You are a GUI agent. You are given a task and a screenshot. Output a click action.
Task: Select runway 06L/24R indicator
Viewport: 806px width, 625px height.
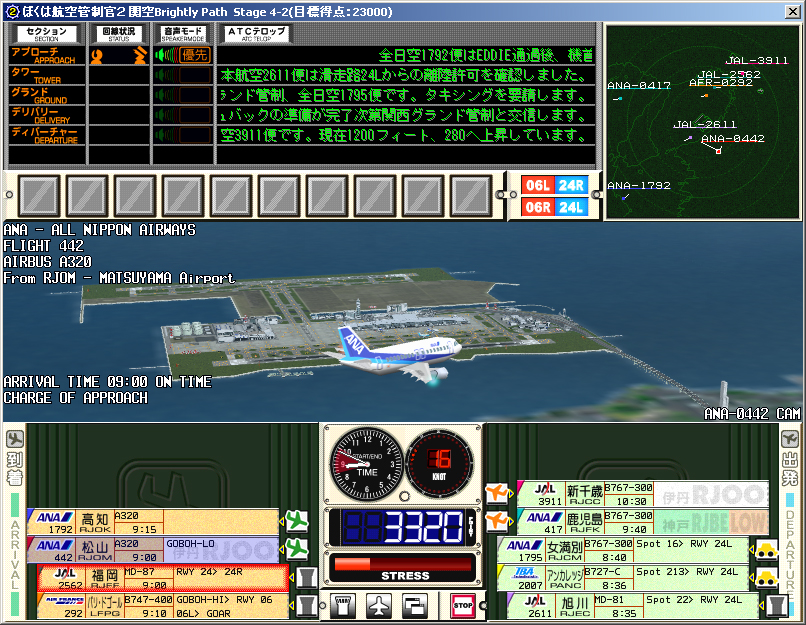[x=554, y=185]
